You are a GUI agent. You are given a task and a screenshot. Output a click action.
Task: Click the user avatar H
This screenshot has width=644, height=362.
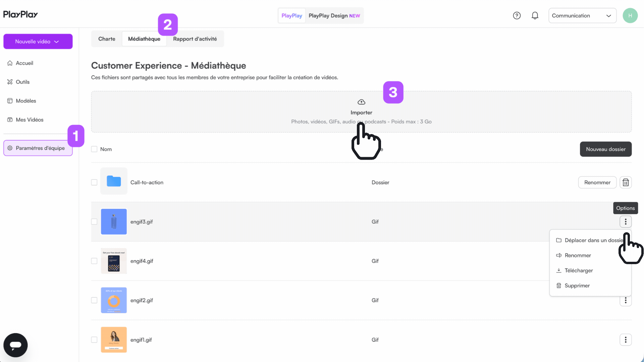(630, 15)
